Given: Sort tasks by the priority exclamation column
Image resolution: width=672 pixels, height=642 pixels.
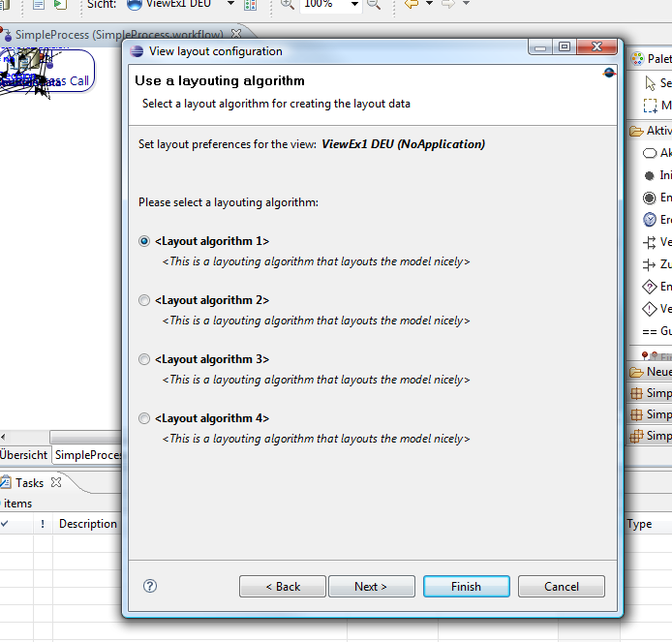Looking at the screenshot, I should click(43, 524).
